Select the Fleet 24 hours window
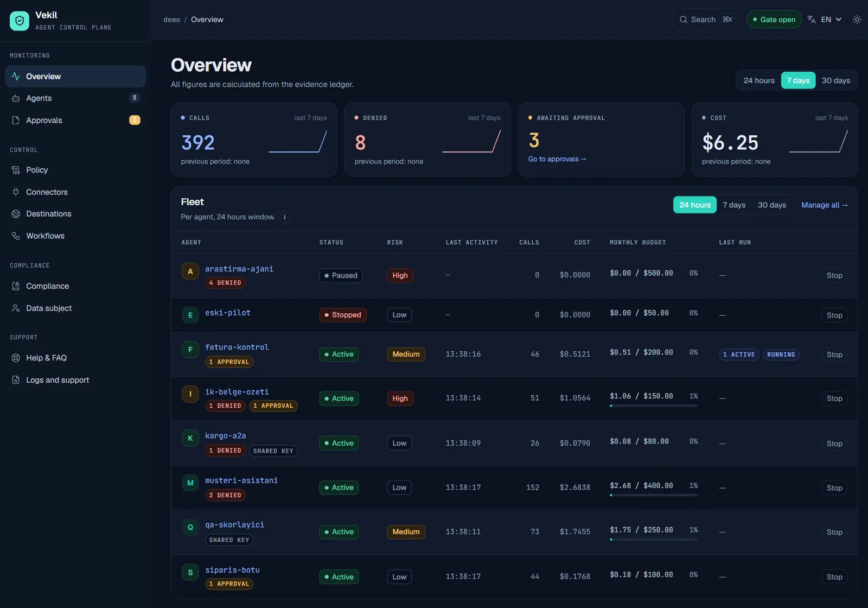This screenshot has height=608, width=868. coord(695,205)
